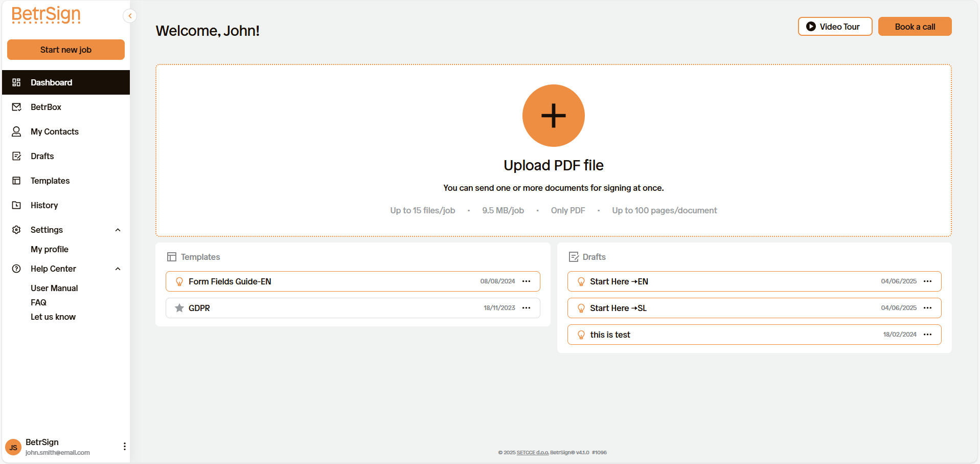Open My Contacts using its sidebar icon
Screen dimensions: 980x464
[16, 131]
